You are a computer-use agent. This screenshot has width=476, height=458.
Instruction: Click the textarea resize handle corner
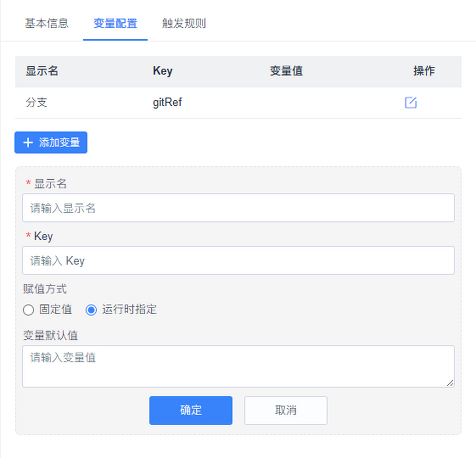pyautogui.click(x=450, y=383)
